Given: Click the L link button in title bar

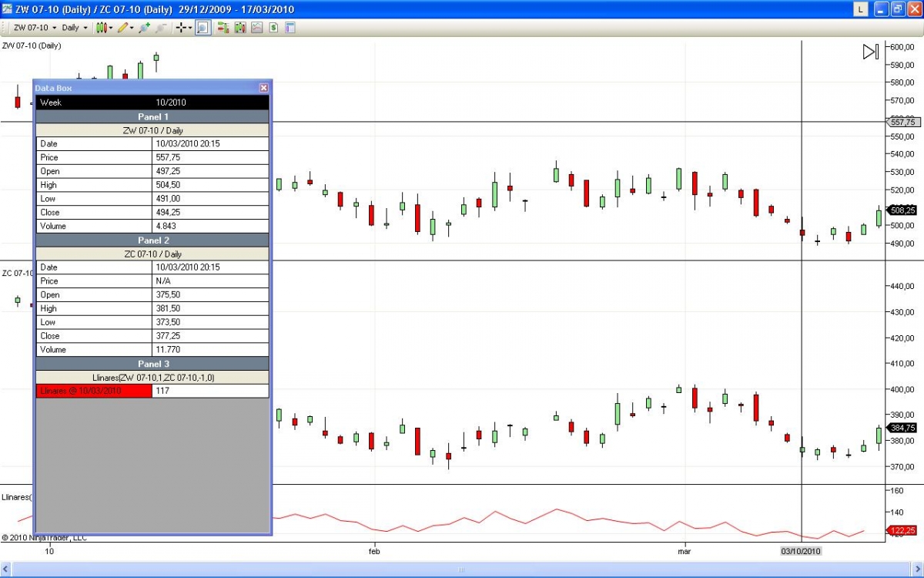Looking at the screenshot, I should point(861,9).
